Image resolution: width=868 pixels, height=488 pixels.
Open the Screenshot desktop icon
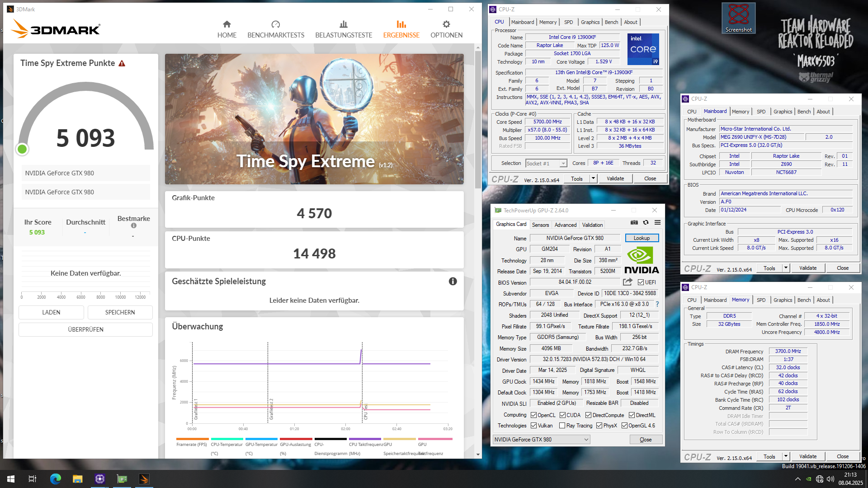click(738, 18)
